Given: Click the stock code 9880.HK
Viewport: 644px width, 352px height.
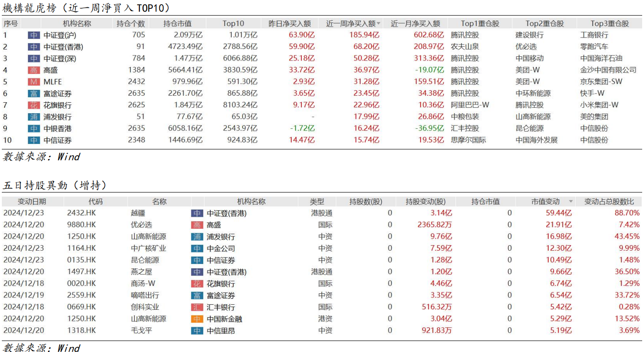Looking at the screenshot, I should pos(82,225).
